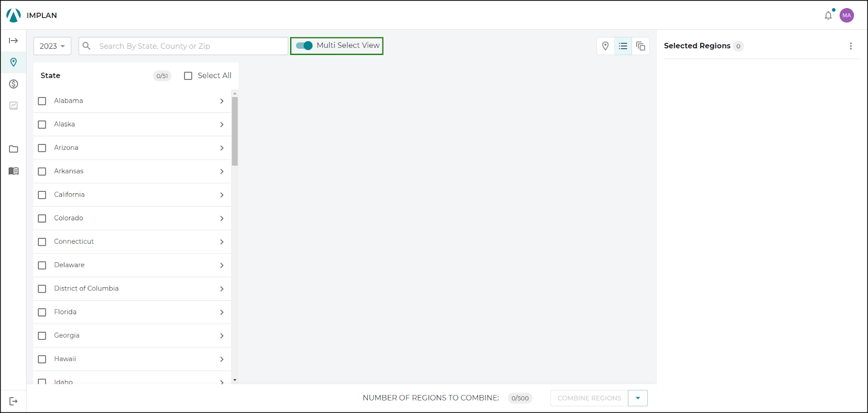
Task: Expand Georgia counties chevron
Action: 222,336
